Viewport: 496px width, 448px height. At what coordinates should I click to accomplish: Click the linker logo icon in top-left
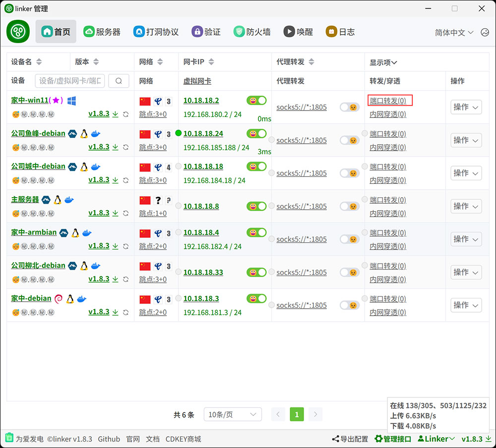click(x=18, y=32)
